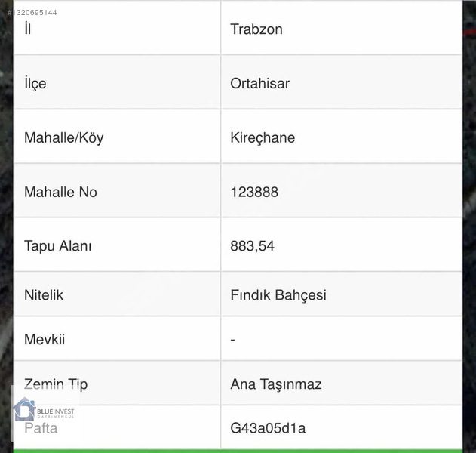The height and width of the screenshot is (453, 476).
Task: Click the listing number #1320695144
Action: pyautogui.click(x=32, y=12)
